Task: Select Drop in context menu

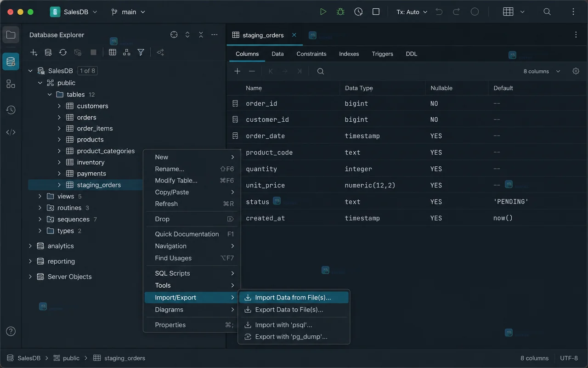Action: pyautogui.click(x=192, y=219)
